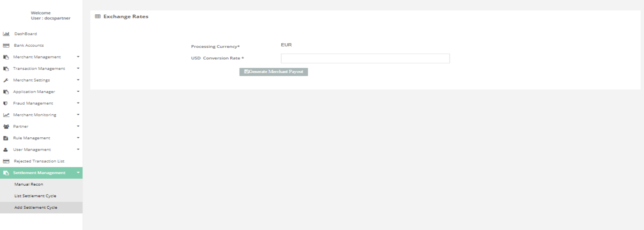644x230 pixels.
Task: Expand Merchant Management dropdown arrow
Action: click(78, 57)
